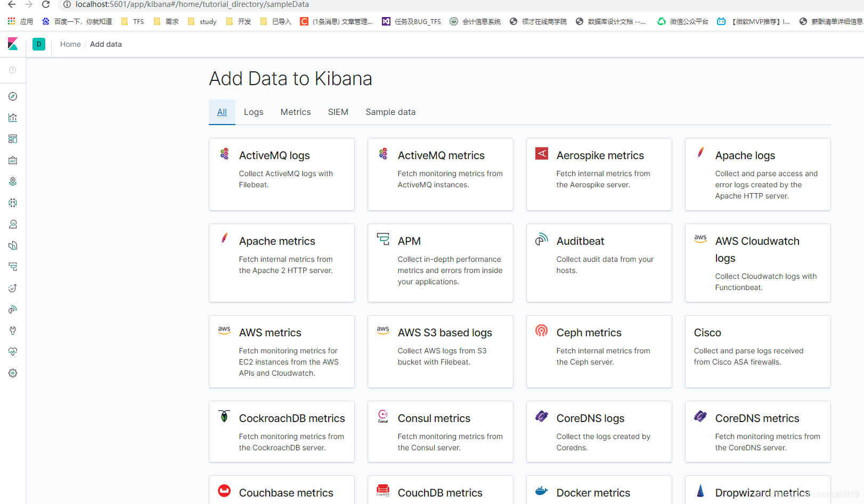Image resolution: width=864 pixels, height=504 pixels.
Task: Click the Aerospike metrics red icon
Action: click(542, 154)
